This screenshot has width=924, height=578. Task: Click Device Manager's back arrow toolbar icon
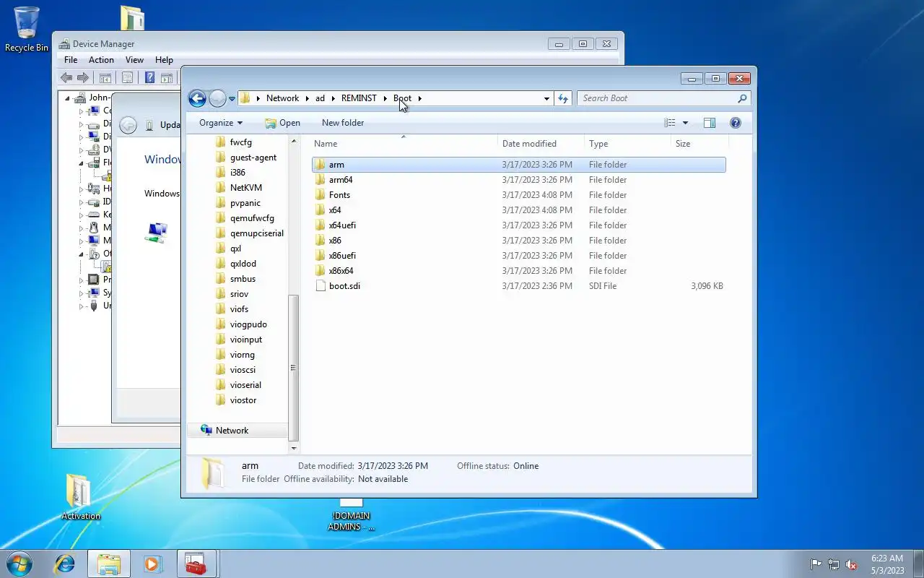[x=66, y=77]
